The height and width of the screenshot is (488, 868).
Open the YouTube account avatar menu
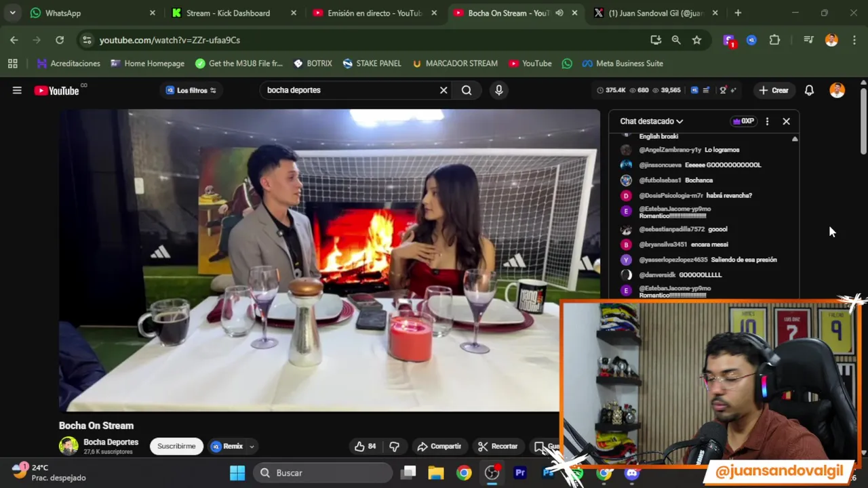[x=837, y=90]
